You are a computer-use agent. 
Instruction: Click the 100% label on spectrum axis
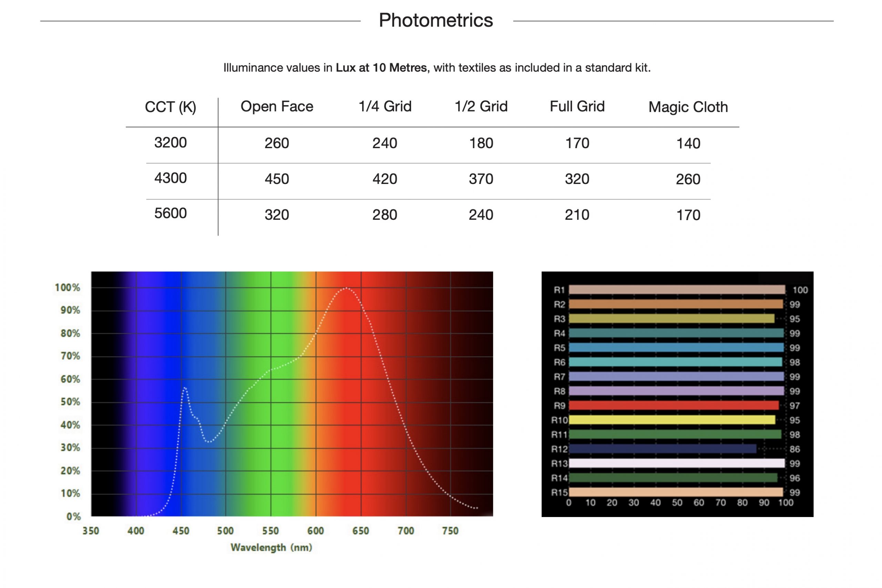click(x=68, y=288)
